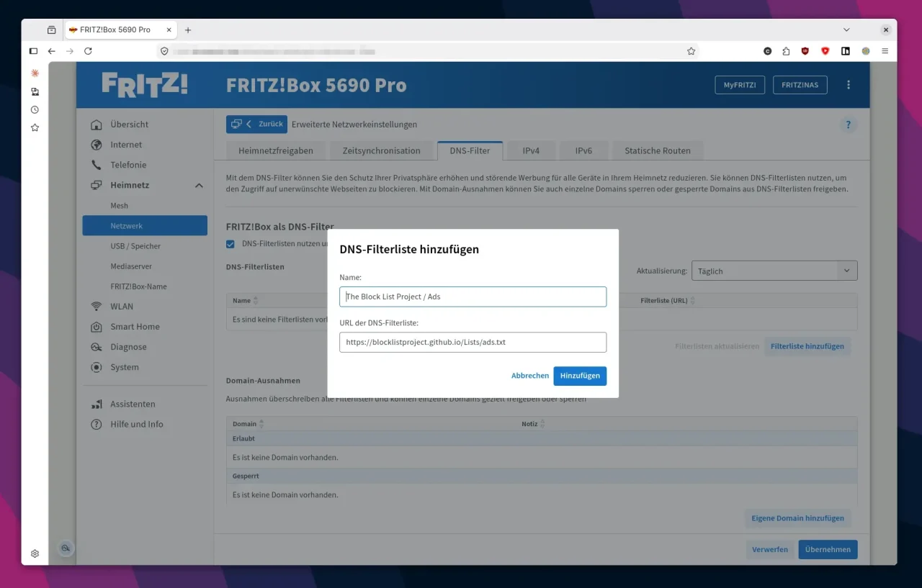Screen dimensions: 922x588
Task: Switch to the IPv4 tab
Action: point(531,150)
